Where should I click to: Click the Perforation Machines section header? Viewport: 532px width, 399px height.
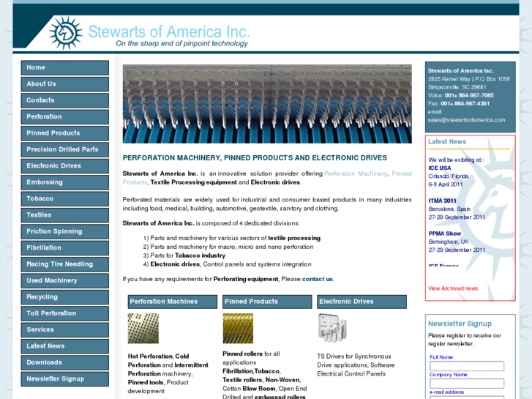pyautogui.click(x=173, y=302)
